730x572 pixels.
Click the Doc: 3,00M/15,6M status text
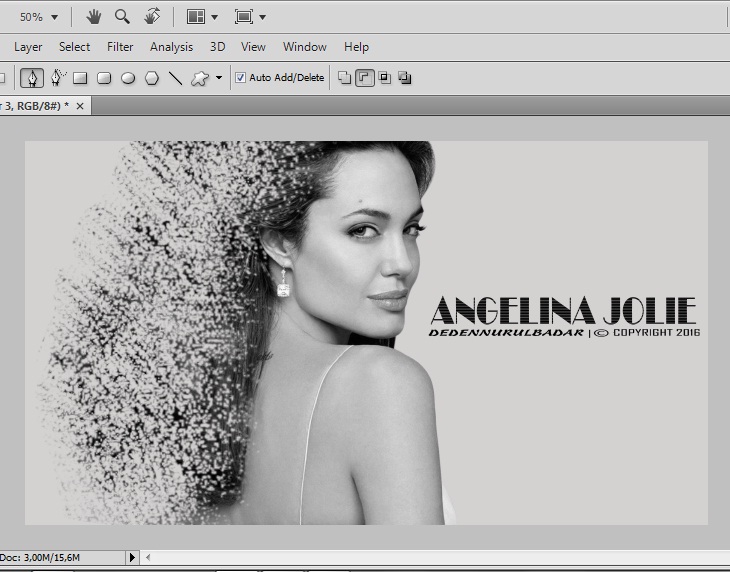tap(40, 557)
